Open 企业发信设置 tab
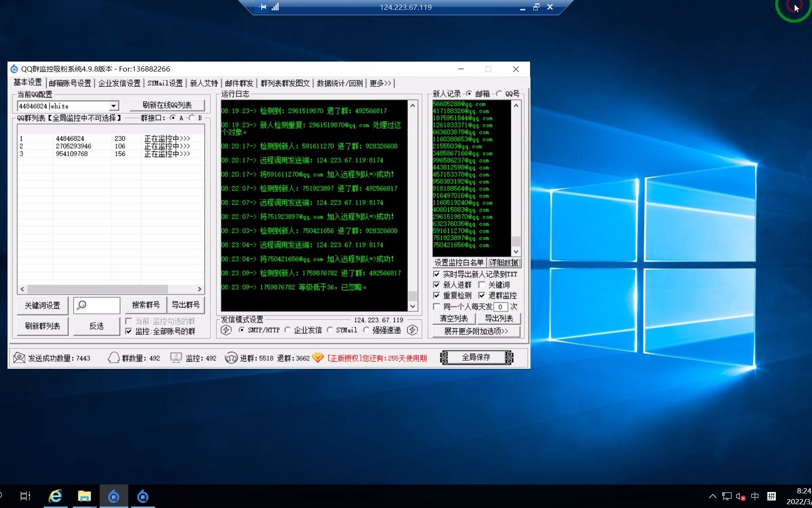This screenshot has height=508, width=812. coord(119,83)
